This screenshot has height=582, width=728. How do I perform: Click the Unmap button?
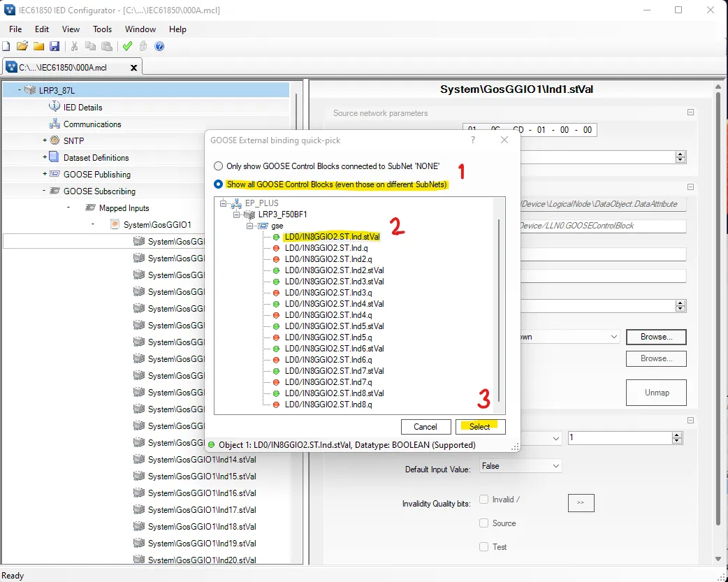(656, 393)
